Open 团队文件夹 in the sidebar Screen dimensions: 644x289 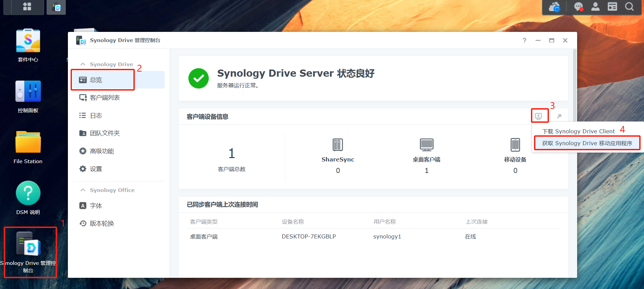pos(119,133)
